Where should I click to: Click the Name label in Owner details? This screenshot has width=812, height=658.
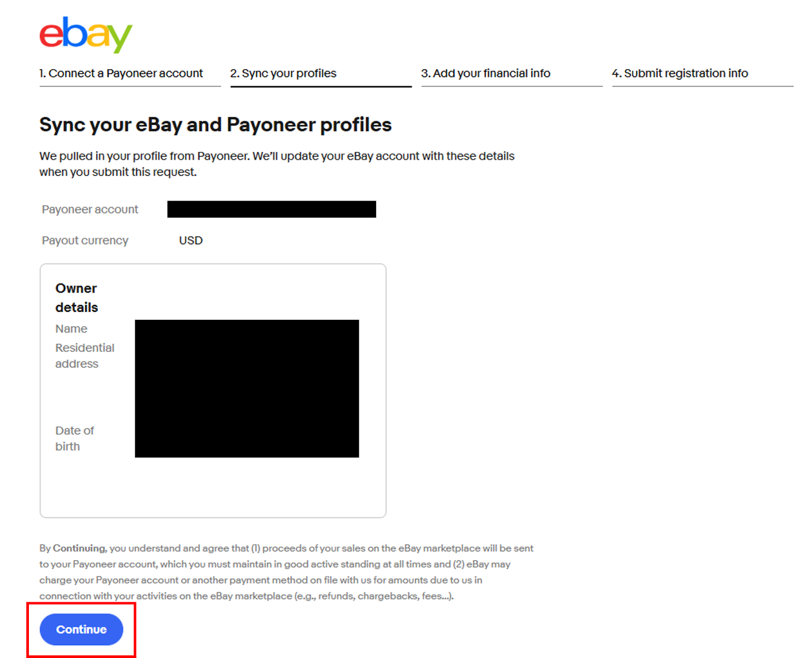[72, 329]
